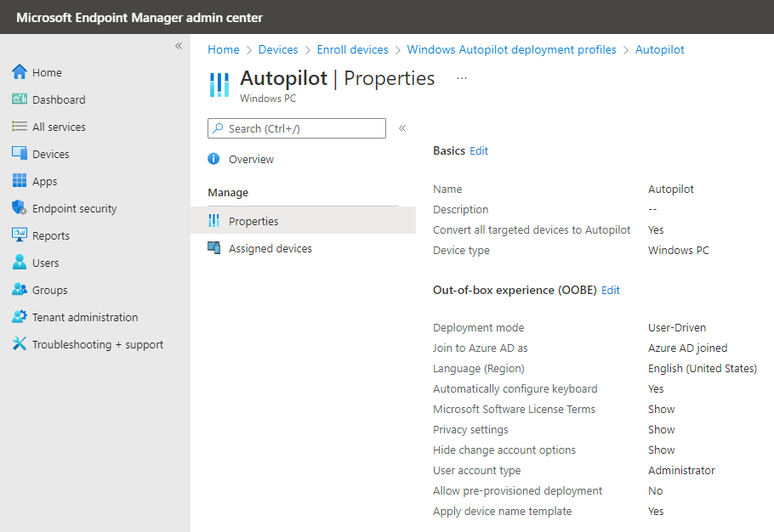Open Home in the sidebar
774x532 pixels.
[47, 72]
